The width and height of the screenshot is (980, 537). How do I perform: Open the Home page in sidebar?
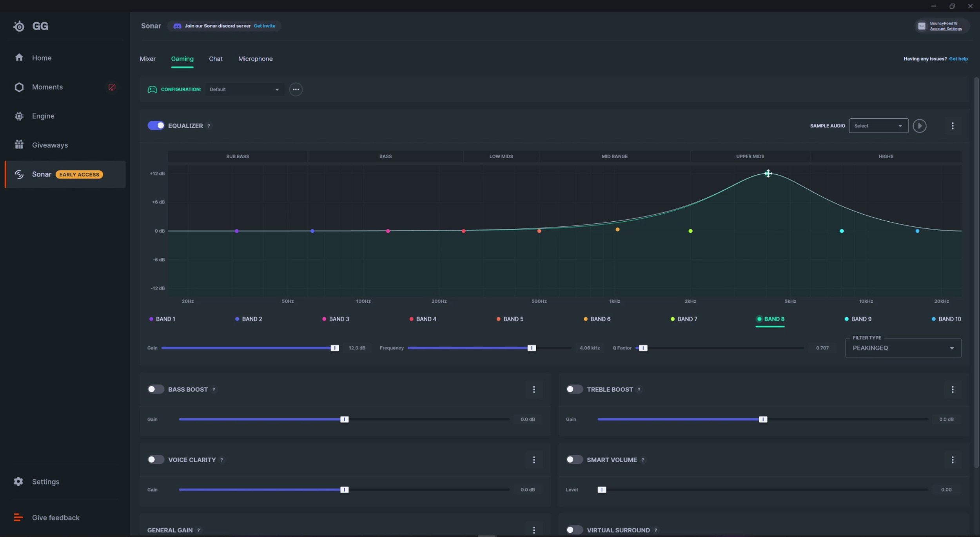[x=42, y=58]
